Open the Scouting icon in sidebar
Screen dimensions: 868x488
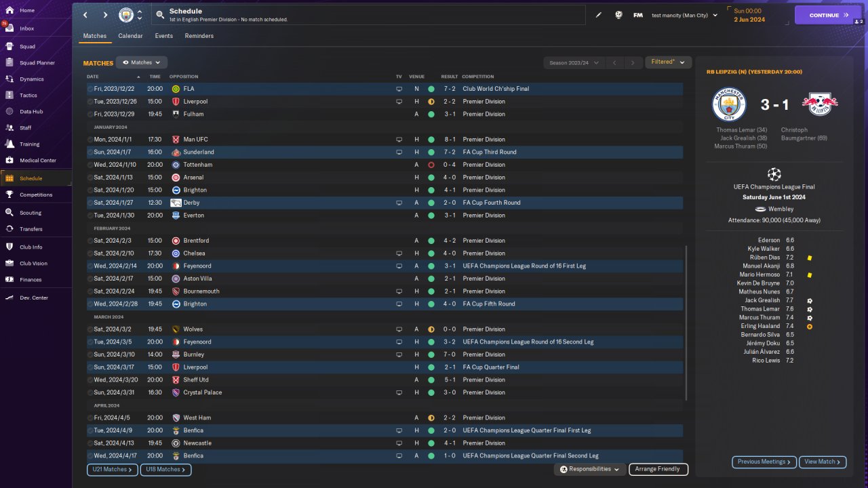[x=9, y=213]
